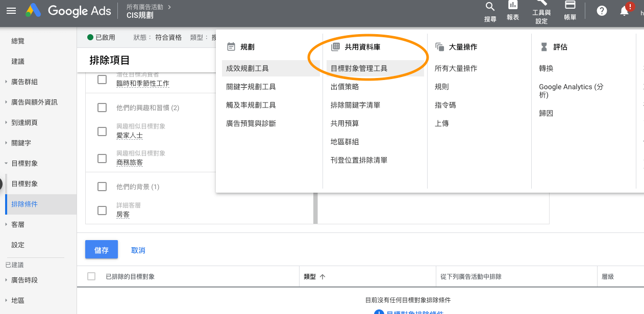This screenshot has height=314, width=644.
Task: Open the reports (報表) icon
Action: click(513, 6)
